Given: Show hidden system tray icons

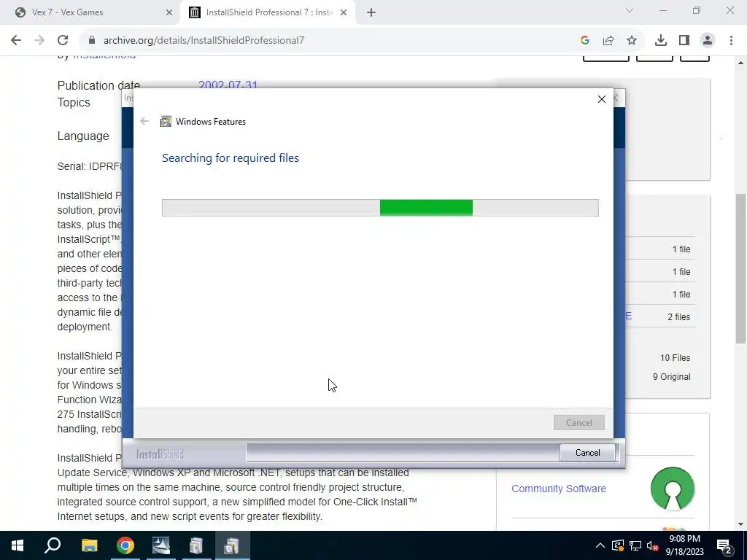Looking at the screenshot, I should [x=600, y=545].
